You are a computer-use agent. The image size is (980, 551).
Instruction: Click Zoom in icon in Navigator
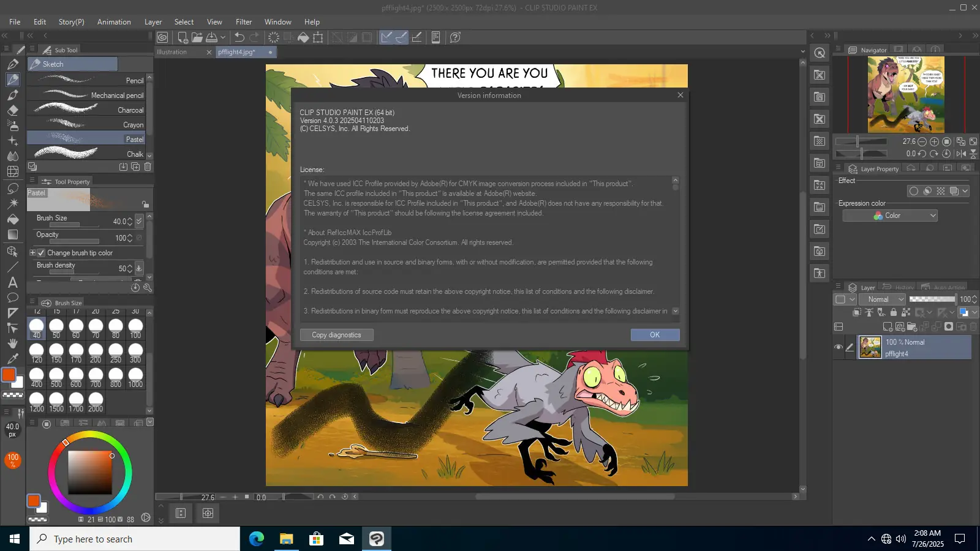pos(934,141)
